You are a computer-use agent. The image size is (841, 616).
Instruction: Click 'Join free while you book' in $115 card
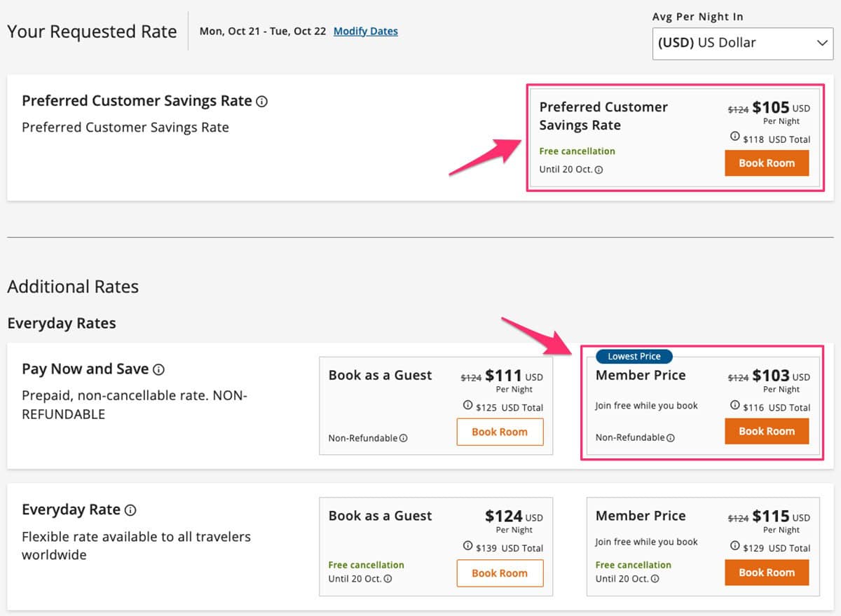click(647, 542)
